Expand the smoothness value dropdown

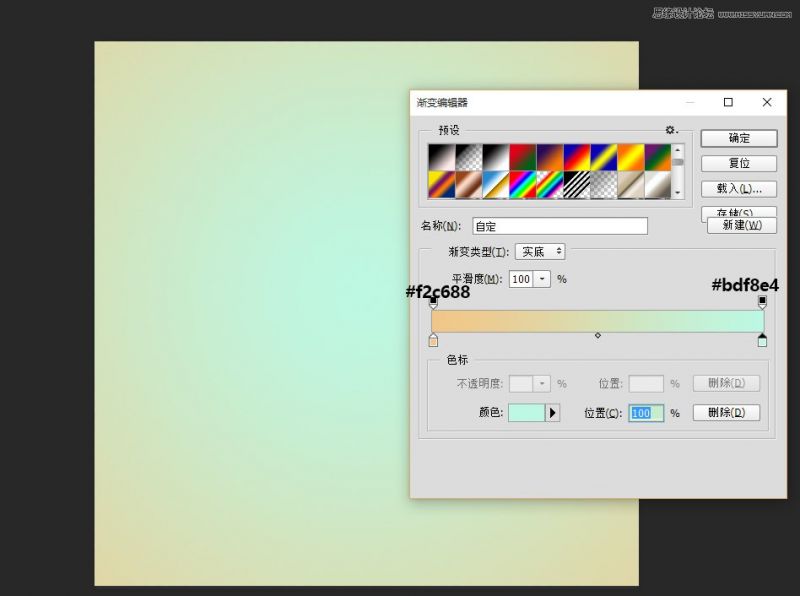(x=543, y=280)
